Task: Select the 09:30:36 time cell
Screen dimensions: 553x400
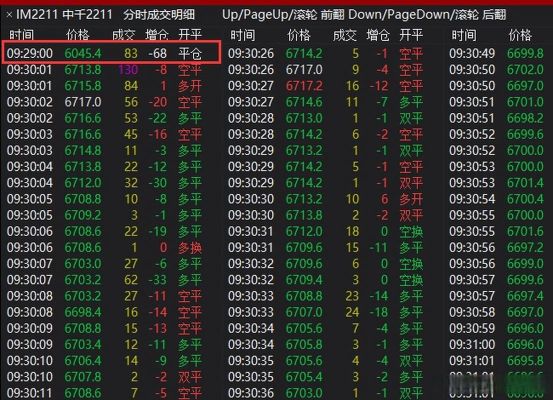Action: 251,393
